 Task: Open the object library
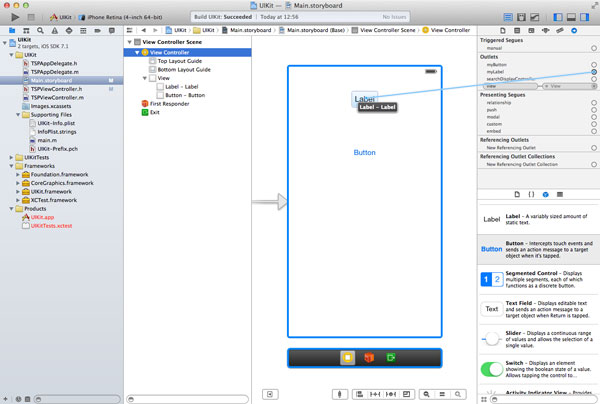(545, 194)
